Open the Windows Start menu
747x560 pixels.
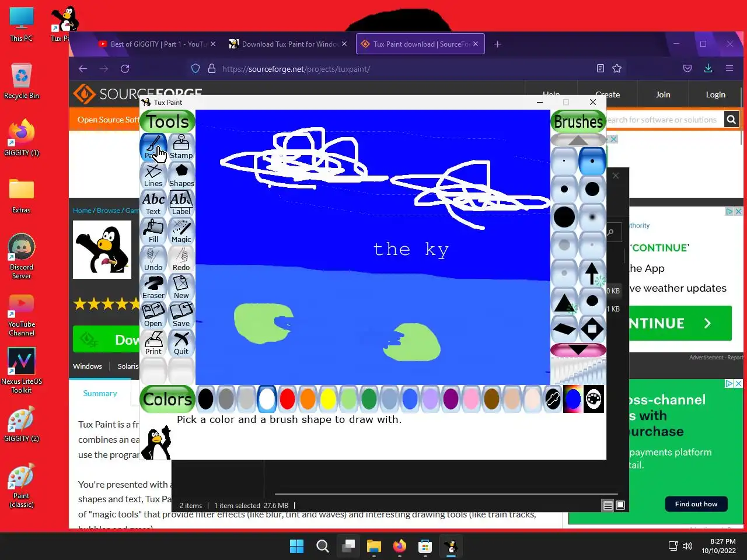click(296, 546)
